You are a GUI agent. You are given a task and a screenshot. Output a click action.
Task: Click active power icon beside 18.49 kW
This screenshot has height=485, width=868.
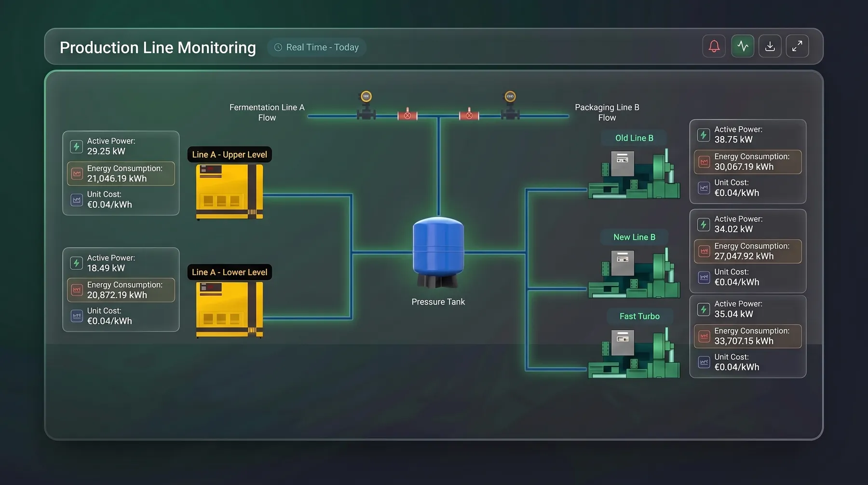click(x=77, y=263)
